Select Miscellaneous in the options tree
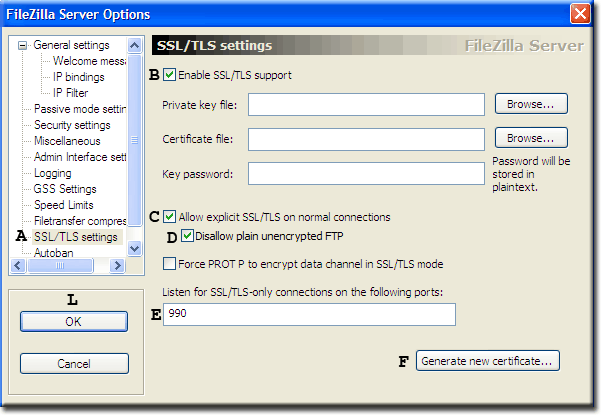This screenshot has width=604, height=417. [67, 141]
